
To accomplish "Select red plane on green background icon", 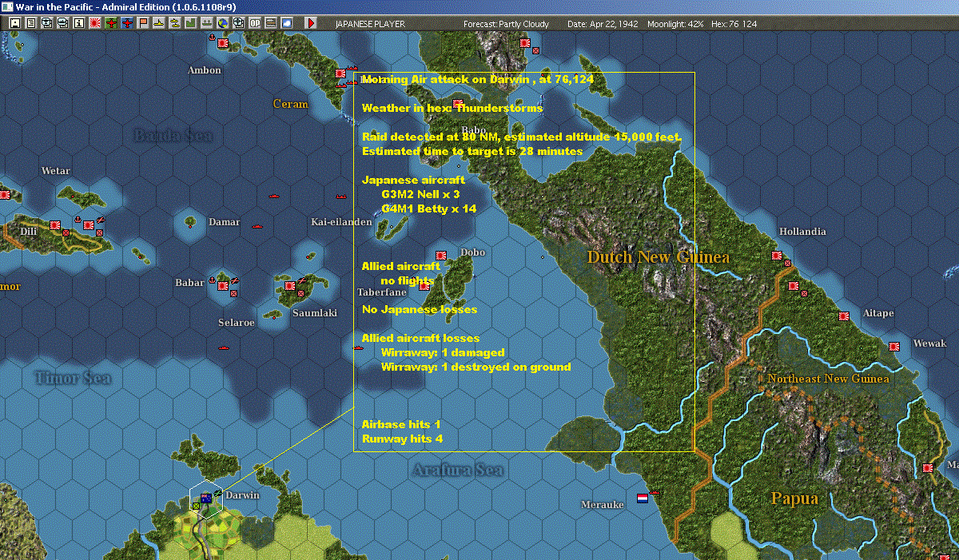I will 110,24.
